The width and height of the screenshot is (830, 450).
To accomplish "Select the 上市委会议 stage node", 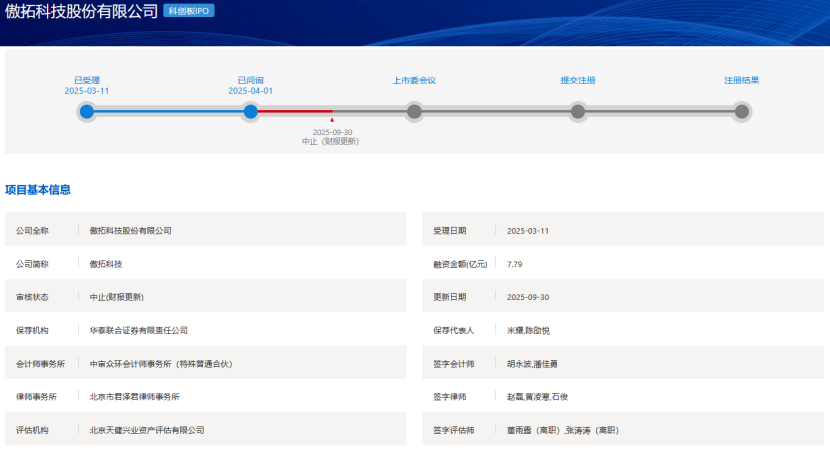I will coord(414,111).
